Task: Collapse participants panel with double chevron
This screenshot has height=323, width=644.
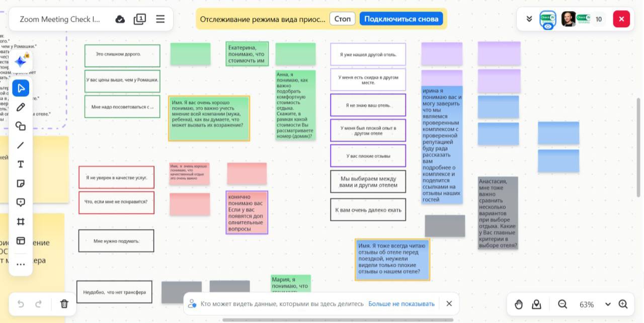Action: (x=529, y=19)
